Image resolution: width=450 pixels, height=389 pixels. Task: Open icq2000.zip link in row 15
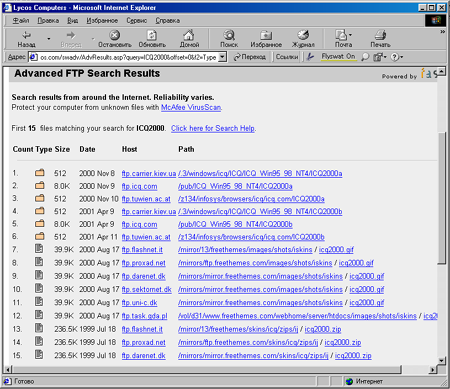[x=353, y=356]
